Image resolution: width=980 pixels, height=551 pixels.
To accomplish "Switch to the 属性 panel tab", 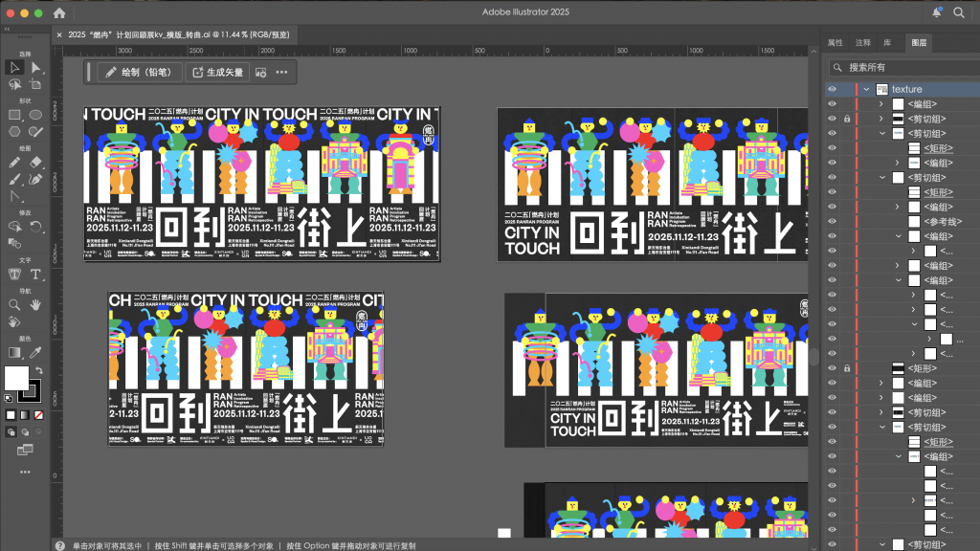I will pyautogui.click(x=835, y=43).
